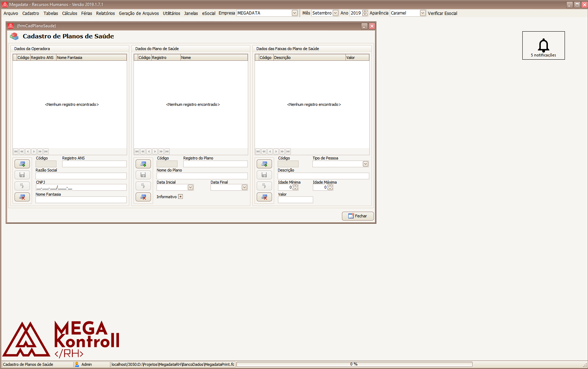Screen dimensions: 588x369
Task: Open the notifications bell
Action: 543,45
